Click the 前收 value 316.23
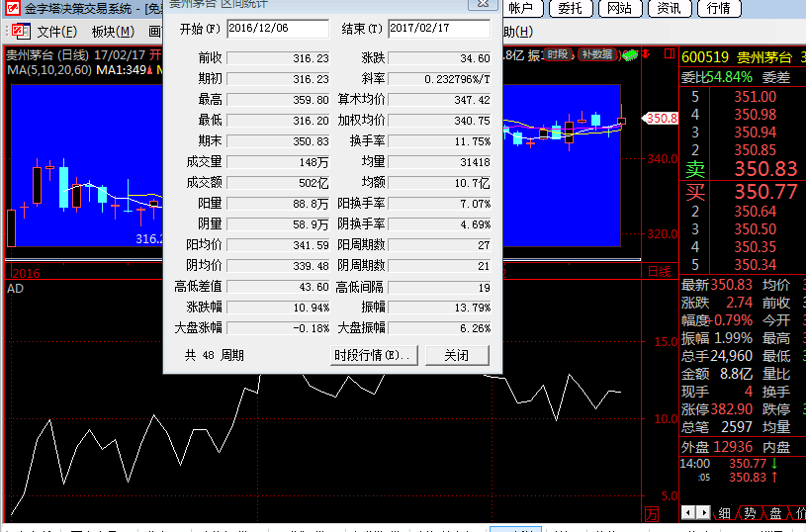The height and width of the screenshot is (532, 806). [278, 58]
